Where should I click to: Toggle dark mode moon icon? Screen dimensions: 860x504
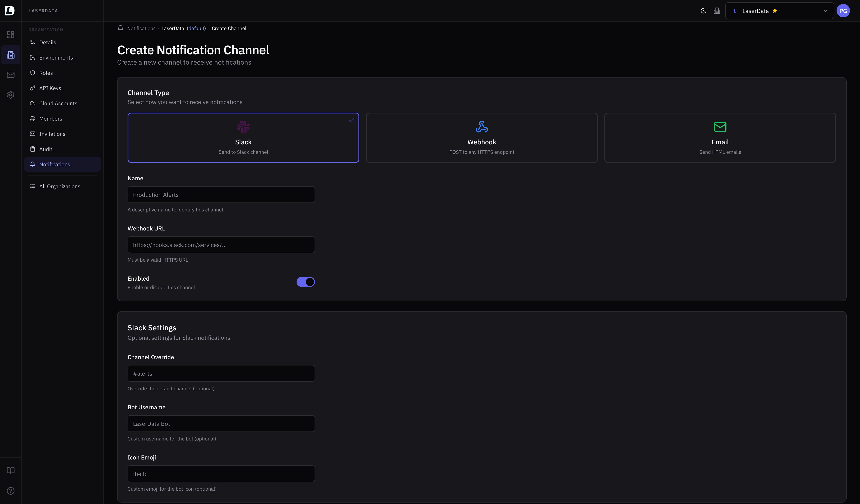tap(703, 11)
